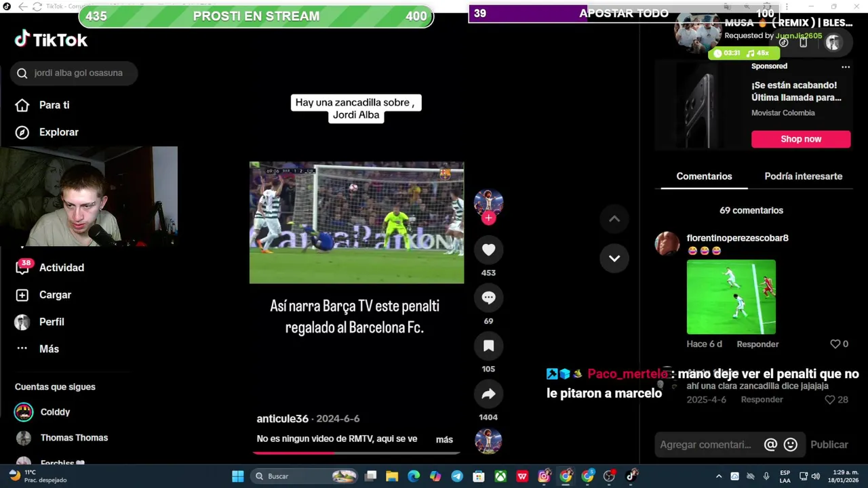Open weather widget 11°C despejado
868x488 pixels.
pos(37,476)
